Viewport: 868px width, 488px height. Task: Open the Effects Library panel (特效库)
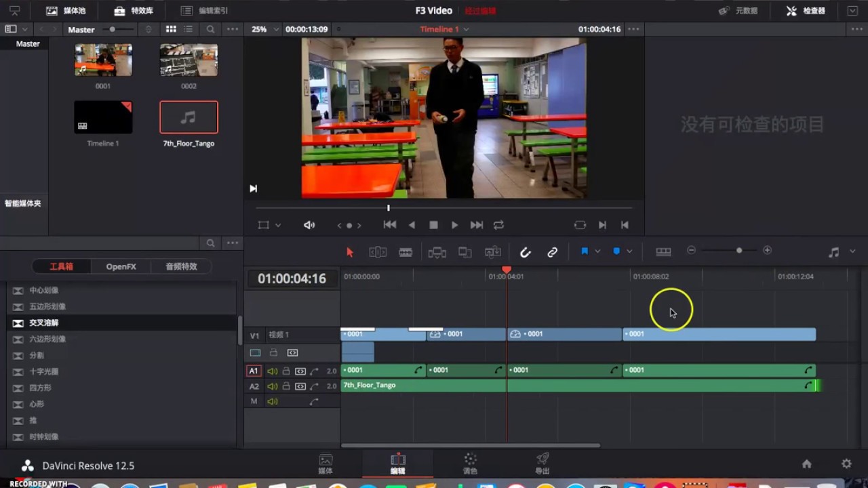coord(133,11)
